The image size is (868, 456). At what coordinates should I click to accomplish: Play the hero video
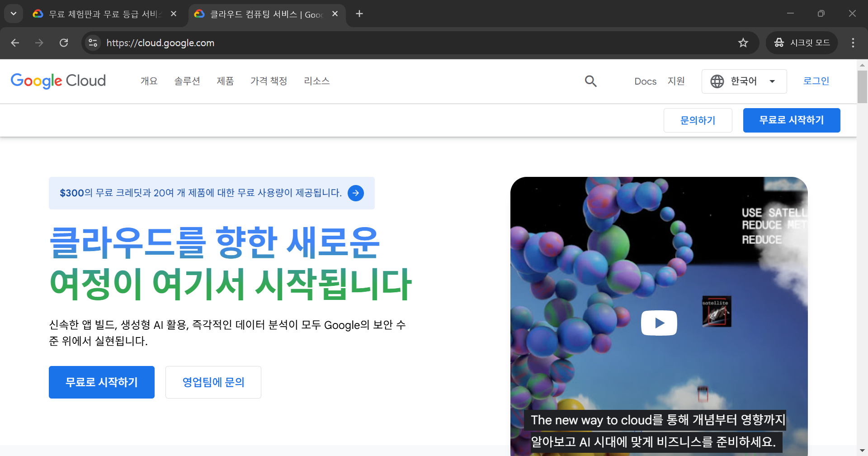point(659,323)
